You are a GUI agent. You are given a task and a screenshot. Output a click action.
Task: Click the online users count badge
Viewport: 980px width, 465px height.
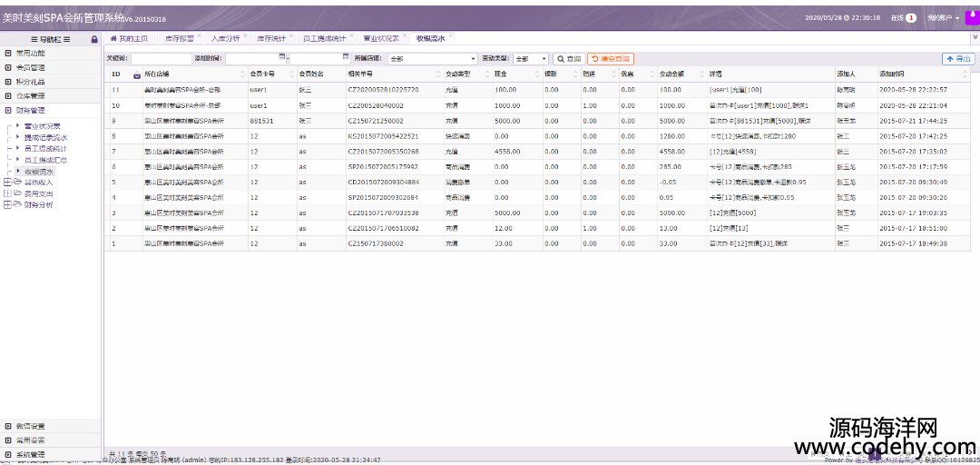point(910,17)
